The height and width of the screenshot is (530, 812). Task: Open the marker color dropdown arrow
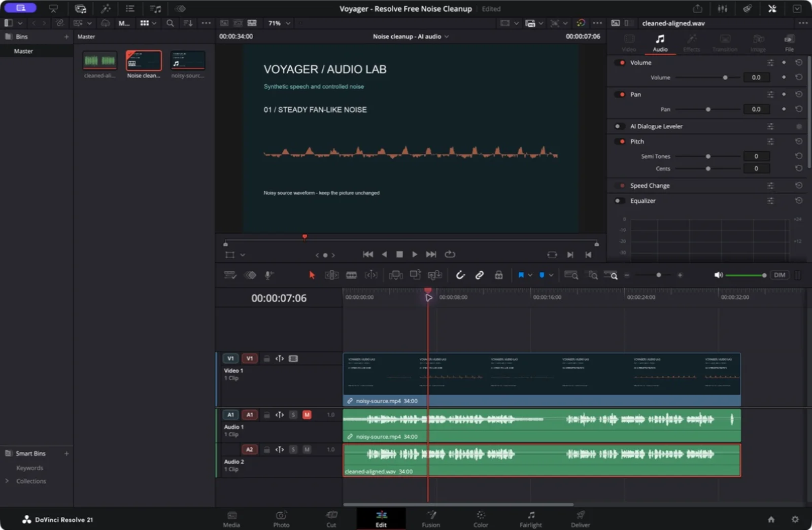[x=551, y=275]
